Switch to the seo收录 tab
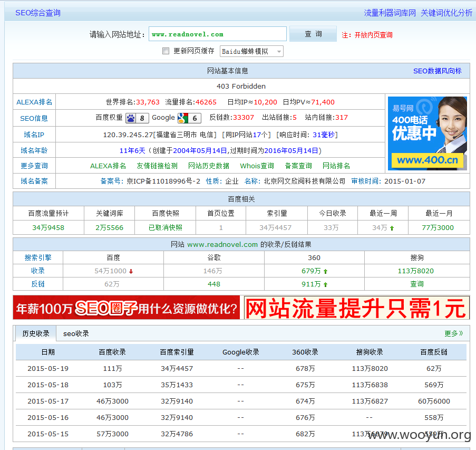The height and width of the screenshot is (450, 476). coord(76,333)
